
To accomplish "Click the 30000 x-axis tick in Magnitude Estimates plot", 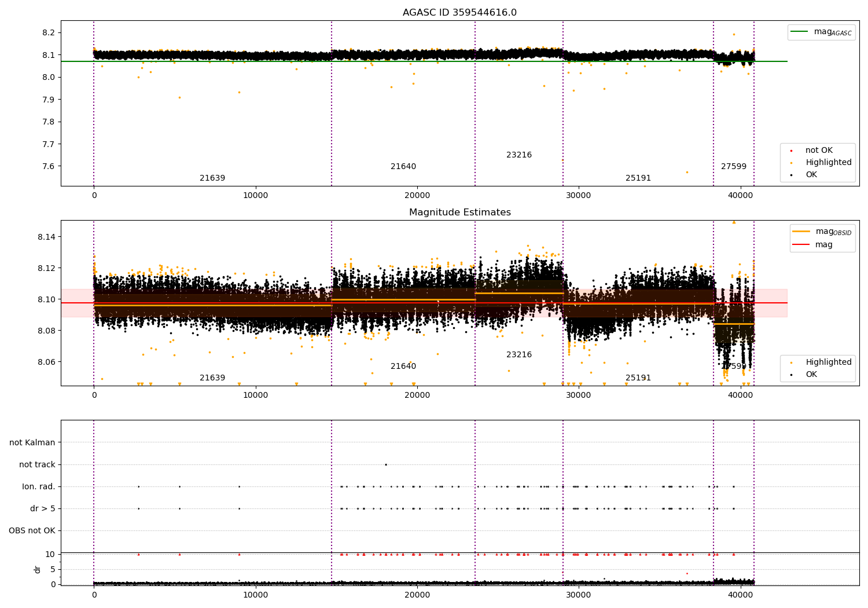I will point(579,395).
